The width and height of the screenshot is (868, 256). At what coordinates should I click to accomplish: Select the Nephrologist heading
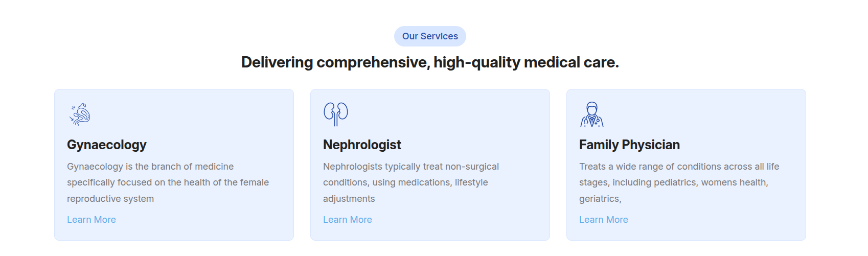click(362, 145)
